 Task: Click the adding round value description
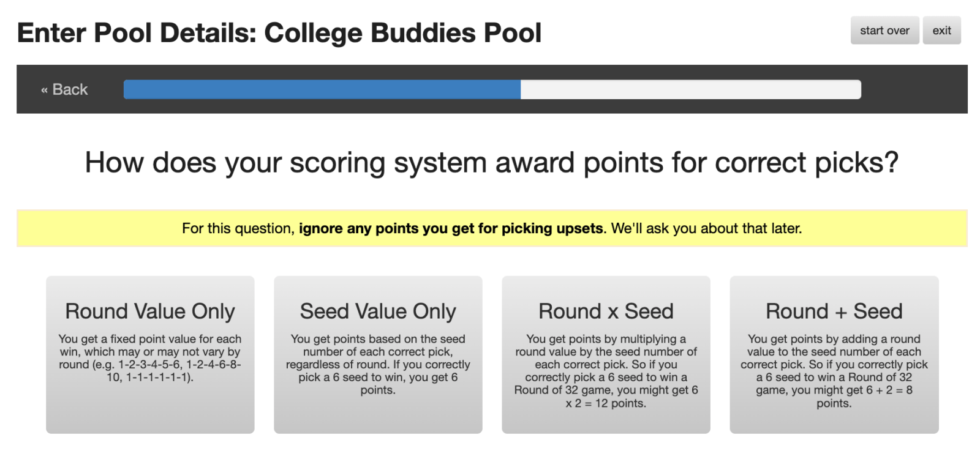coord(834,371)
